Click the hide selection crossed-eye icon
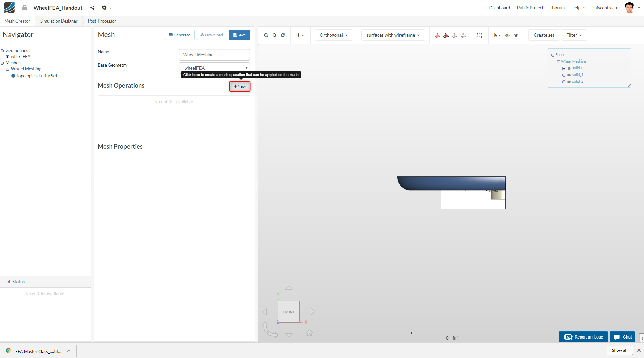This screenshot has height=358, width=644. pyautogui.click(x=507, y=35)
